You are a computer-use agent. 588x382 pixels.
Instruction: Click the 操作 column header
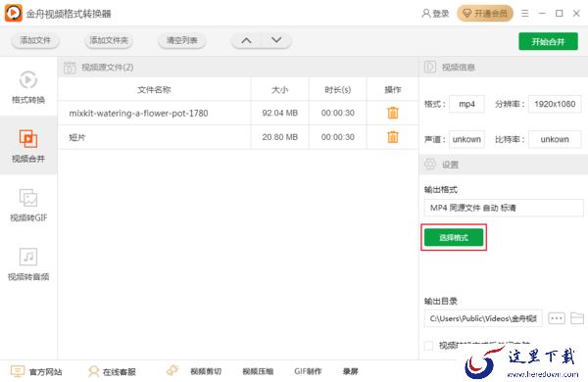393,89
